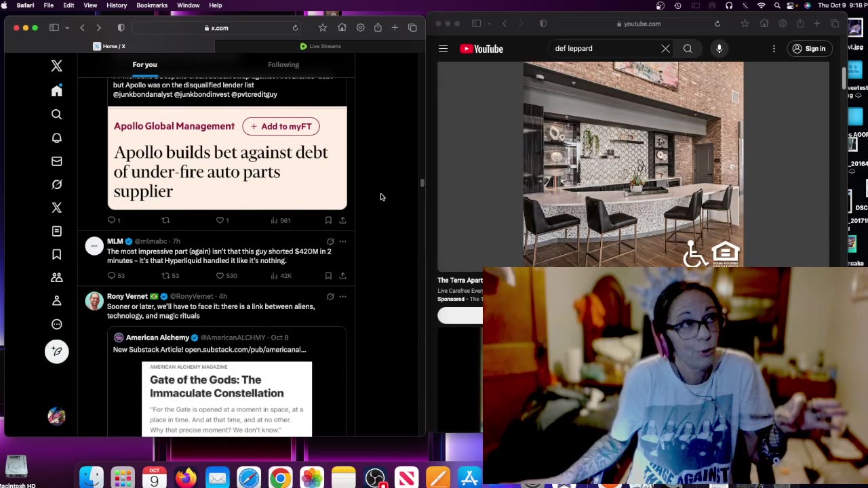868x488 pixels.
Task: Share the x.com page from the Safari toolbar
Action: click(378, 28)
